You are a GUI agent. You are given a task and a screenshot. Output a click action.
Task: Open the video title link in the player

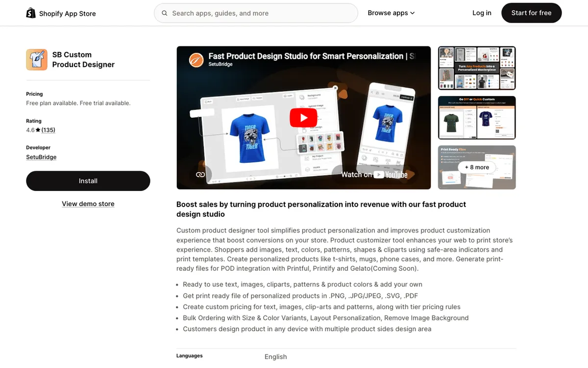point(312,56)
